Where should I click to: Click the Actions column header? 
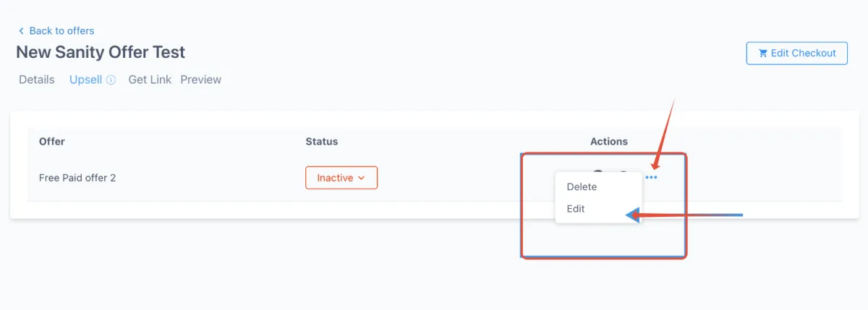(609, 142)
